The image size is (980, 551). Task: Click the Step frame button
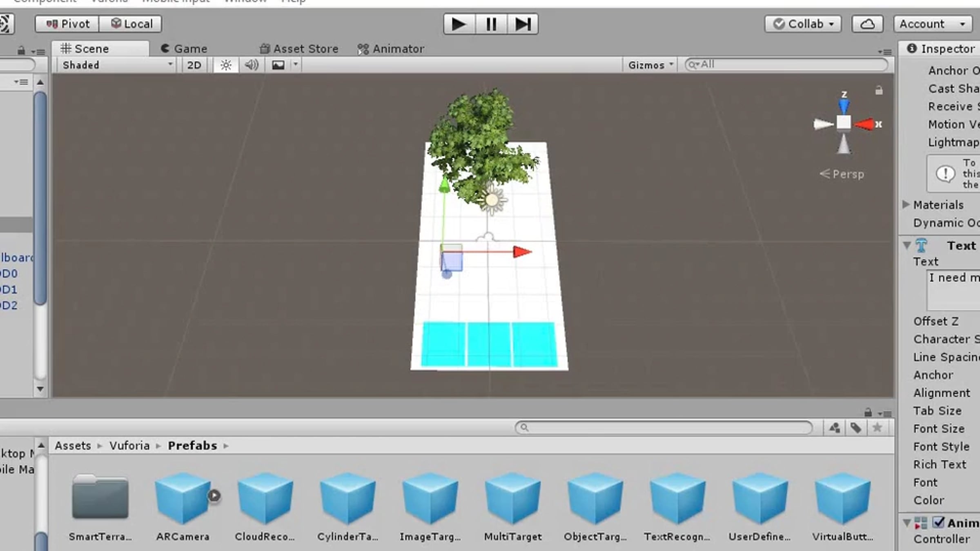(523, 24)
